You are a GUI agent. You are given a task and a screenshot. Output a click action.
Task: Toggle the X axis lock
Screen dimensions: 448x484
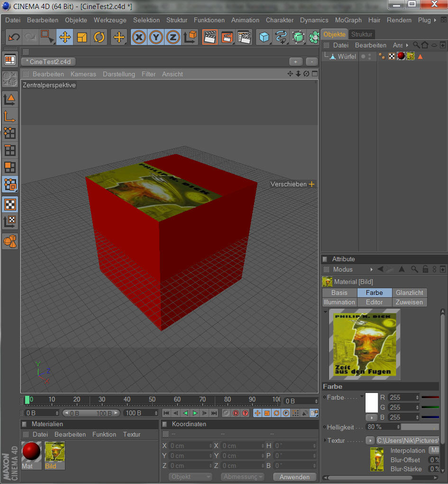click(139, 37)
